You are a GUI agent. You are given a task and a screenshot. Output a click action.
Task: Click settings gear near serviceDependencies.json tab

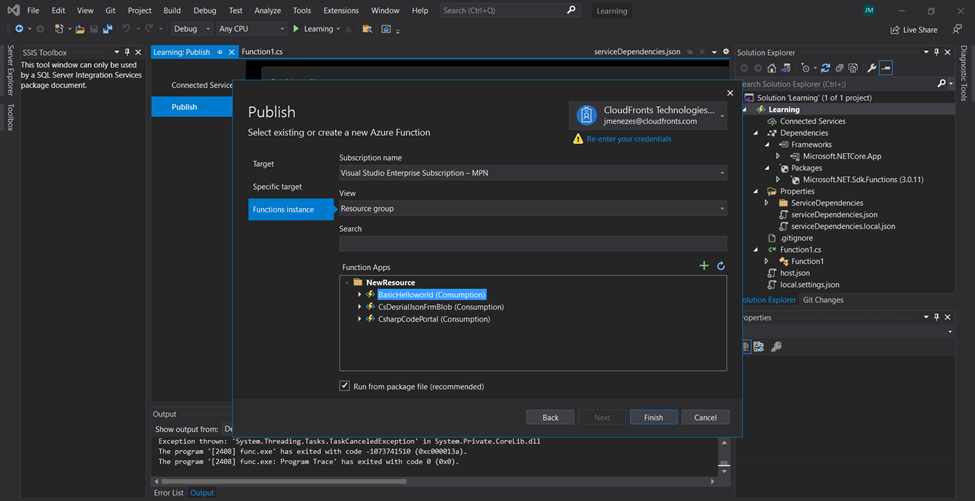(x=725, y=52)
